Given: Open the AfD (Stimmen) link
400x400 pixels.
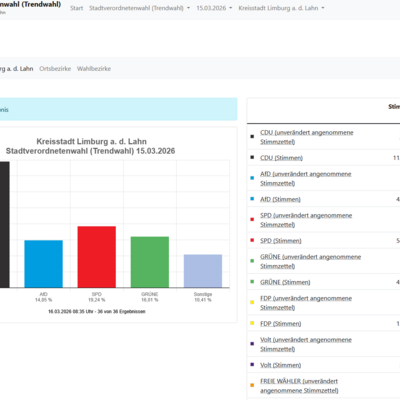Looking at the screenshot, I should (280, 199).
